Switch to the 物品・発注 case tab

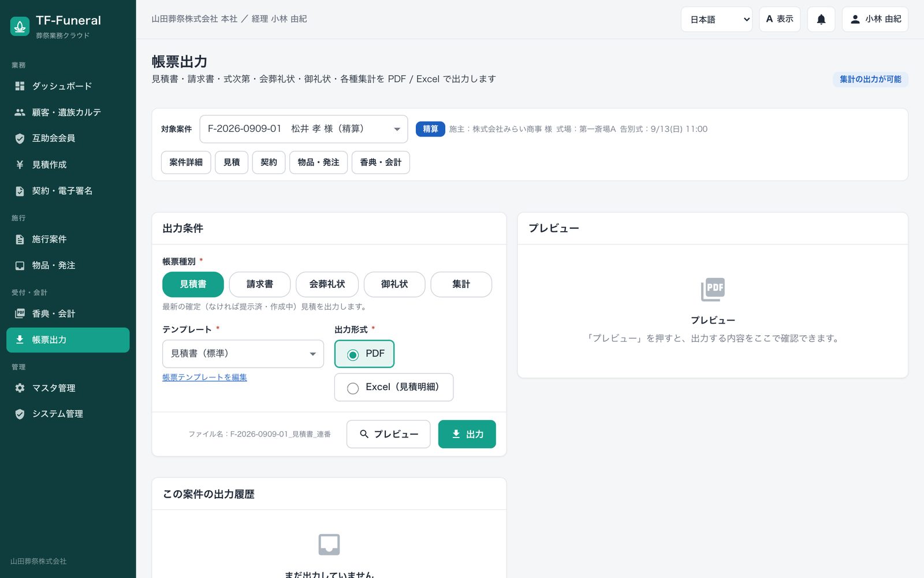pos(318,162)
